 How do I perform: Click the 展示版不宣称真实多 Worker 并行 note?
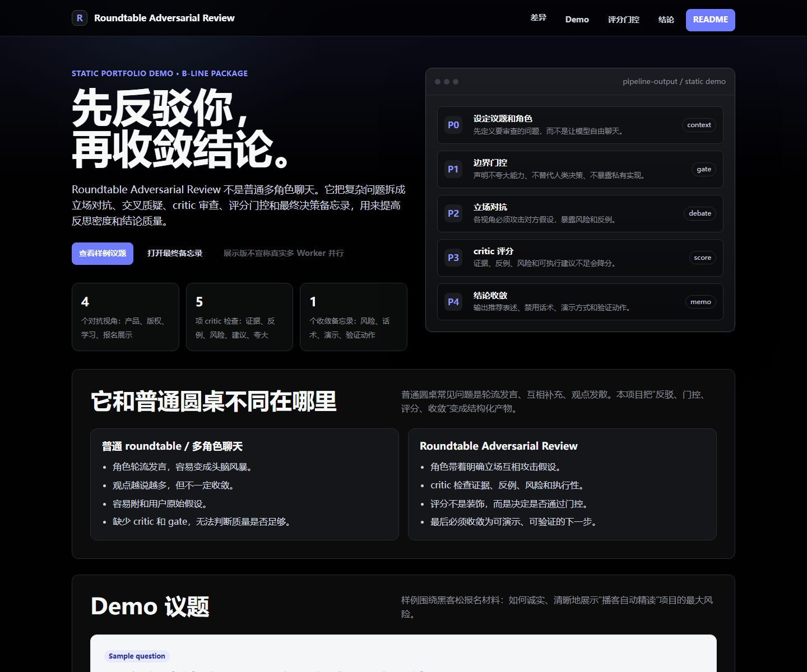pyautogui.click(x=284, y=254)
